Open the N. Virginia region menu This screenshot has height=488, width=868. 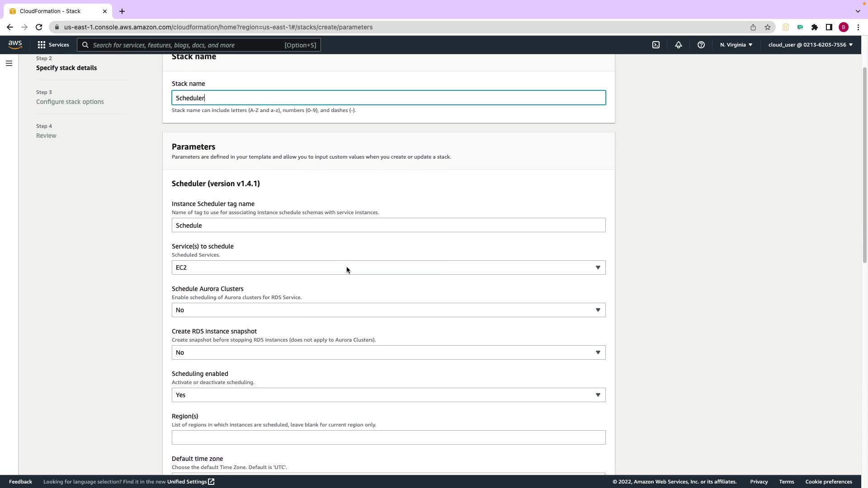(736, 45)
